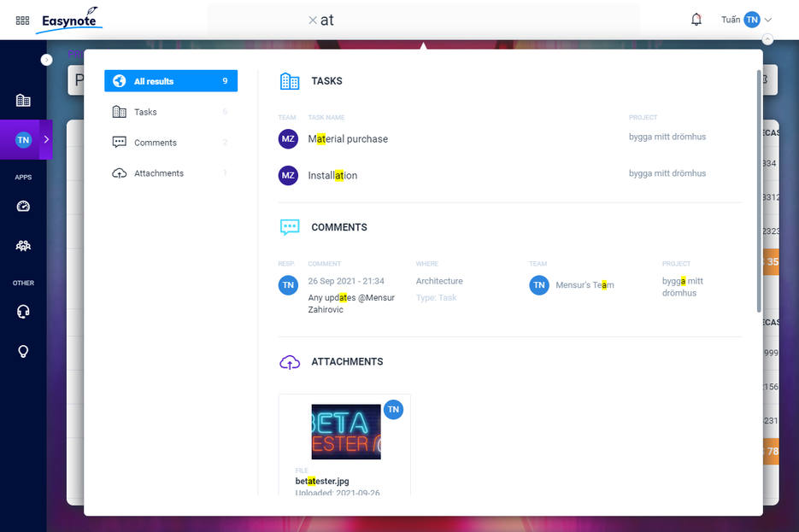
Task: Click MZ avatar beside Material purchase
Action: click(288, 139)
